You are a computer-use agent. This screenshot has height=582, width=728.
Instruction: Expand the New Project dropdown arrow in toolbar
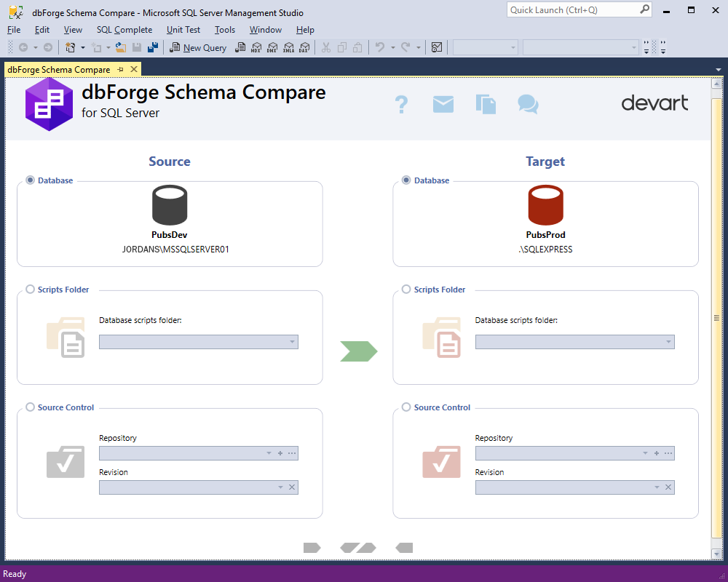[83, 47]
